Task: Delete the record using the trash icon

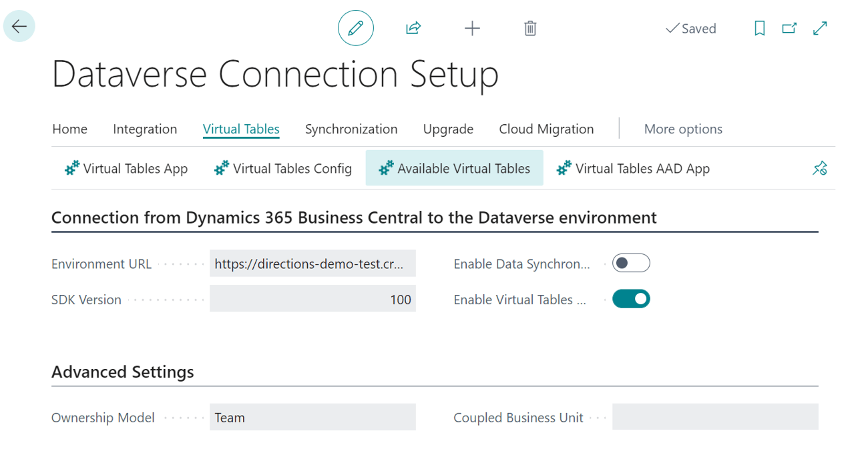Action: coord(529,27)
